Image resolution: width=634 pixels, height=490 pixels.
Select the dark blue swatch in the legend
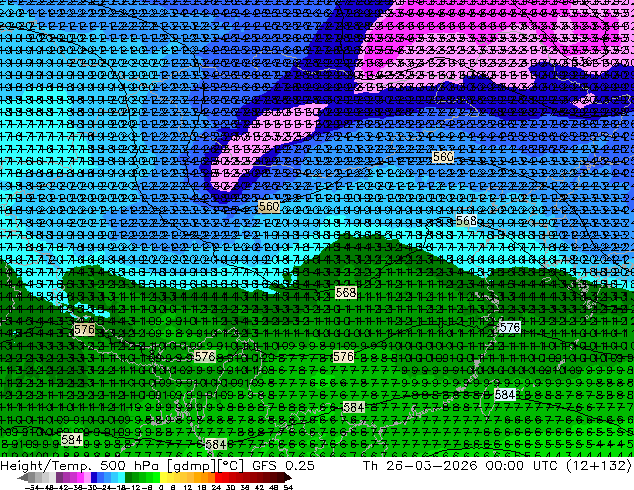pos(94,477)
